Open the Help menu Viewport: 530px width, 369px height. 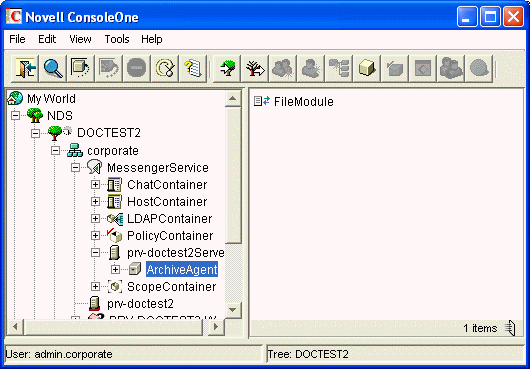[152, 39]
